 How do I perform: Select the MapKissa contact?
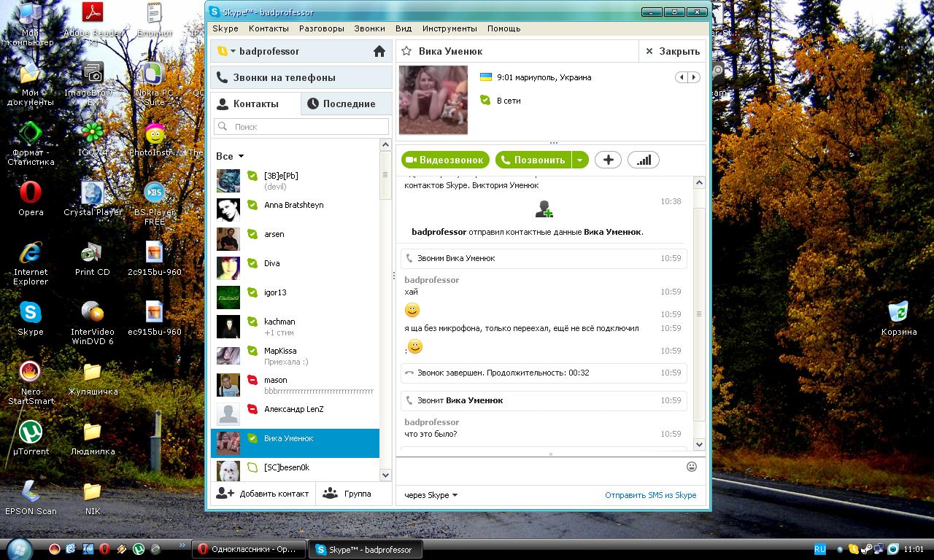click(295, 356)
